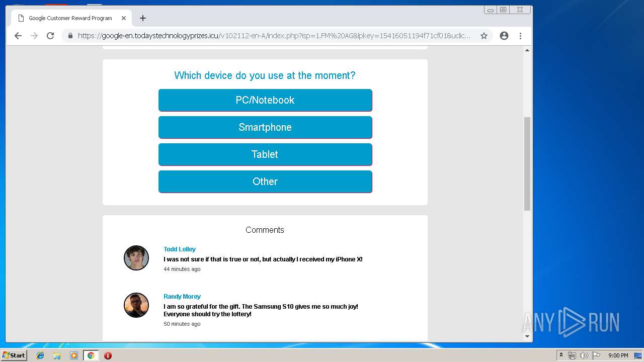The height and width of the screenshot is (362, 644).
Task: Open Action Center flag icon
Action: [x=596, y=355]
